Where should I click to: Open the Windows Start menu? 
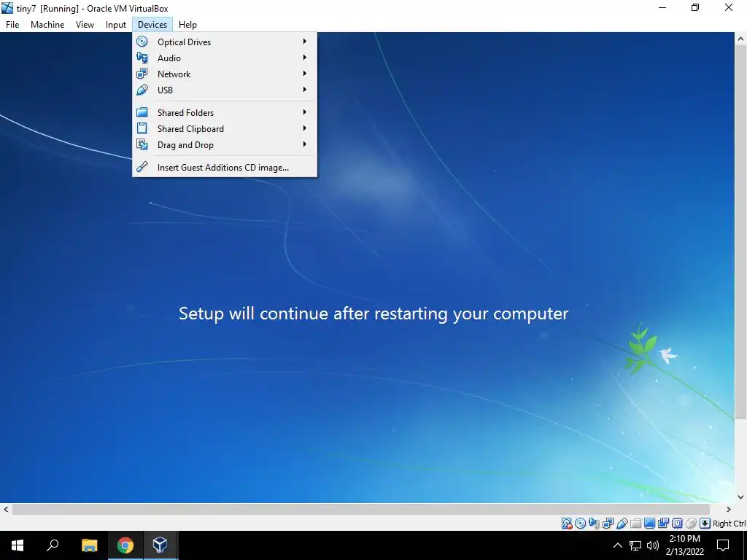(18, 545)
